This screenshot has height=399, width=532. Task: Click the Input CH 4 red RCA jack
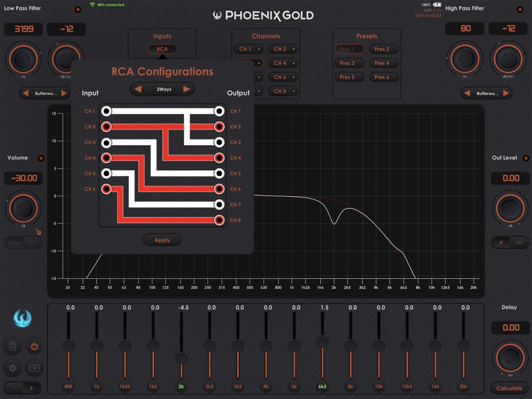click(106, 158)
